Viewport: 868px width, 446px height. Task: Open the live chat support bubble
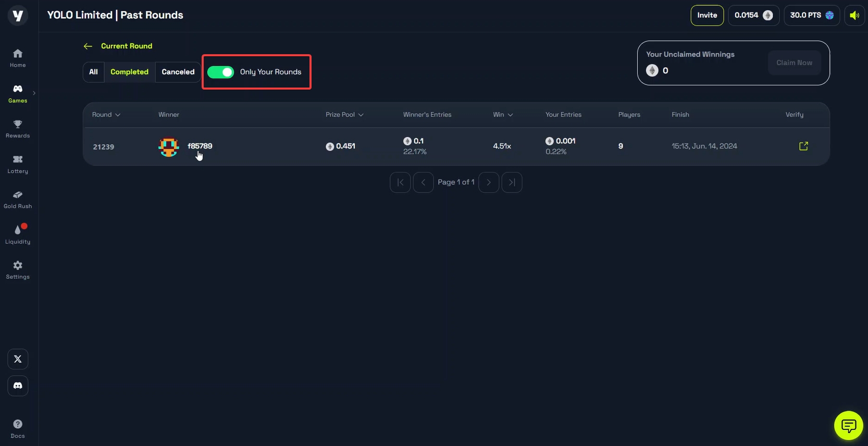[848, 426]
